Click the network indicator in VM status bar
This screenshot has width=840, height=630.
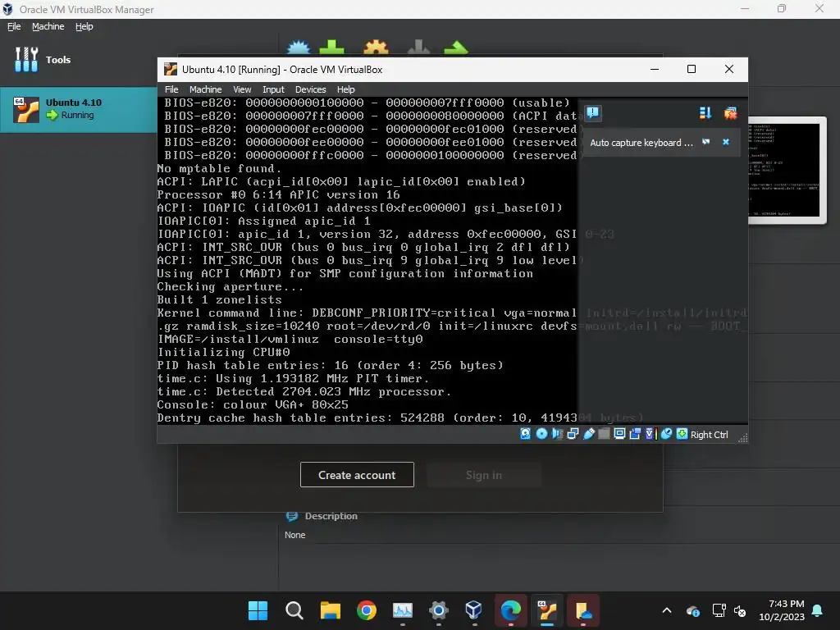[x=573, y=434]
